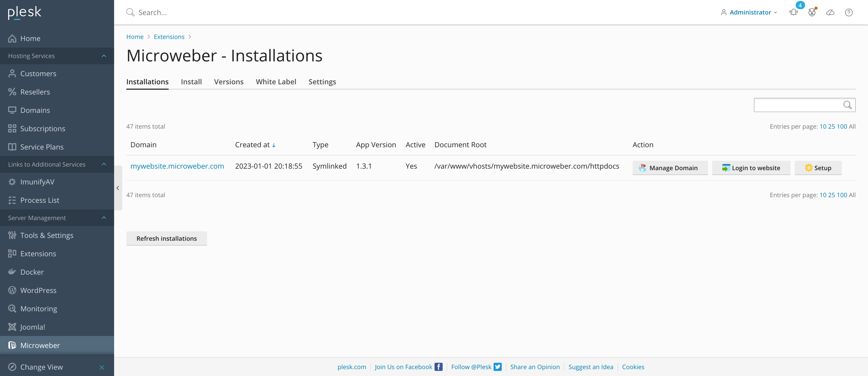868x376 pixels.
Task: Collapse the Hosting Services section
Action: point(104,56)
